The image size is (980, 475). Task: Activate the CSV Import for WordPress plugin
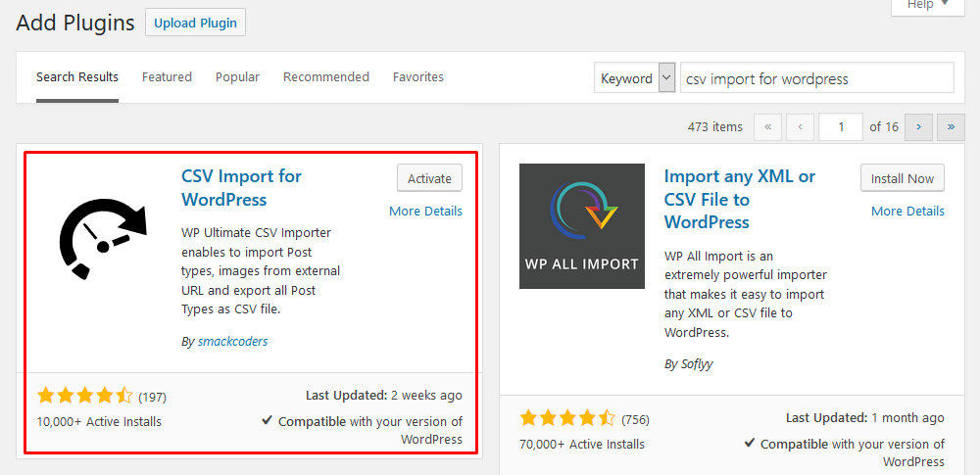click(429, 178)
